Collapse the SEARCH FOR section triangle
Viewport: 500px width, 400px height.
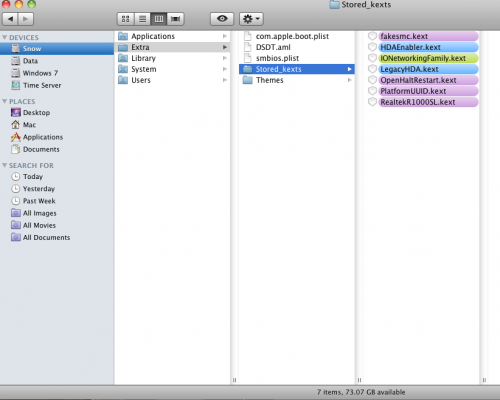pyautogui.click(x=4, y=165)
